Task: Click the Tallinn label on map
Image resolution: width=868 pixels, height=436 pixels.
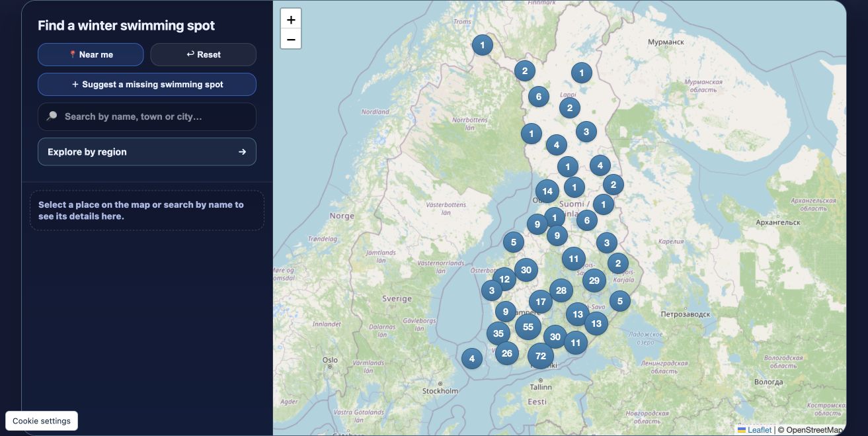Action: 541,387
